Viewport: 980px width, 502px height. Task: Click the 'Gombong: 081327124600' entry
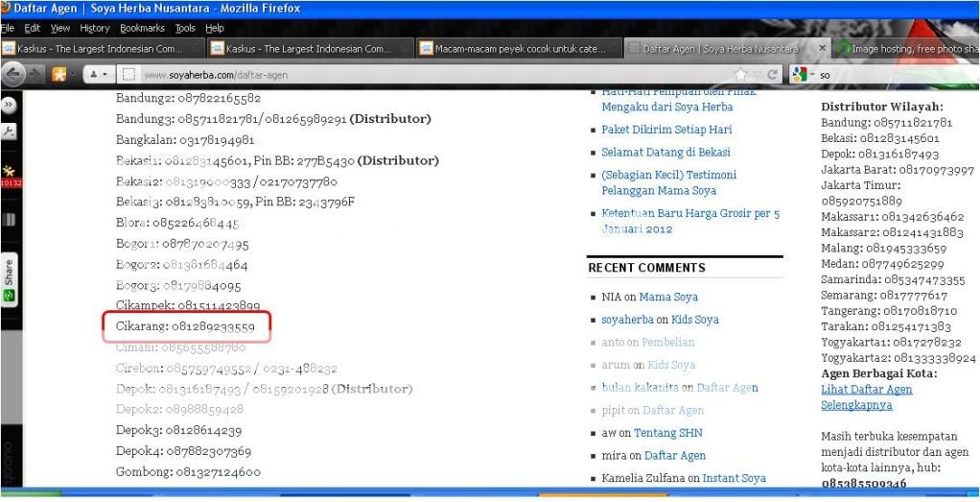point(188,471)
